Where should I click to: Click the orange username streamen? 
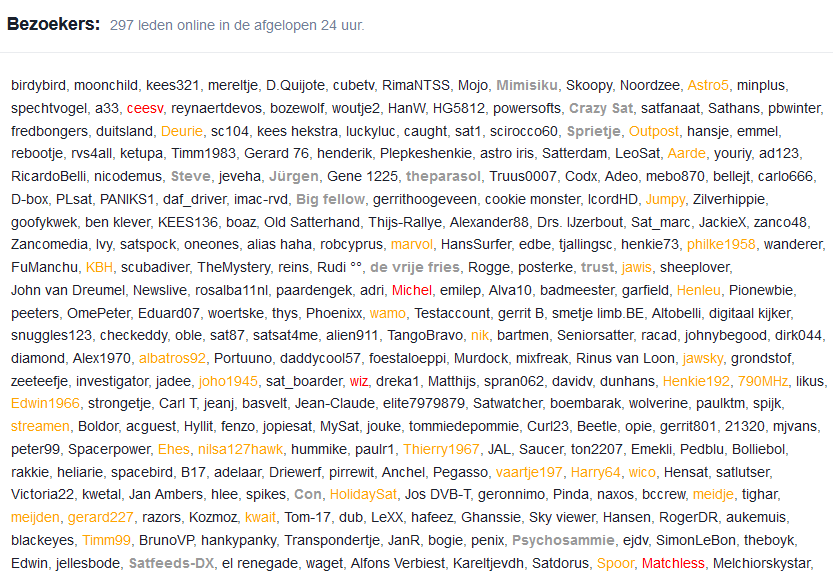[40, 426]
